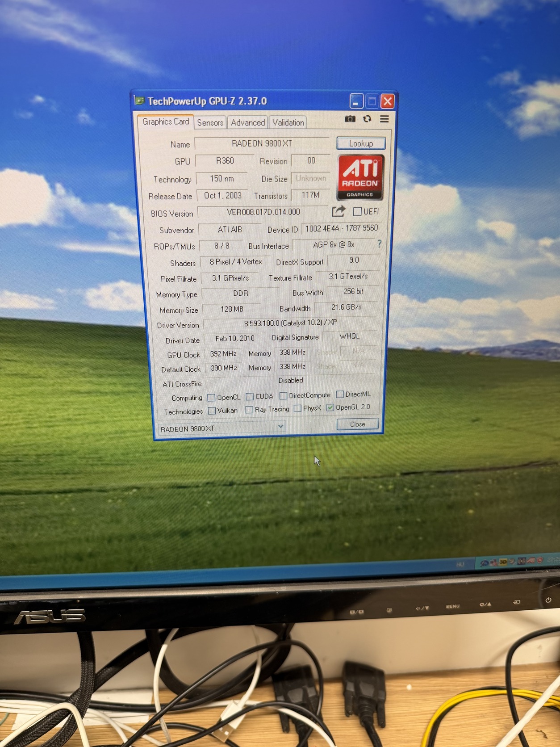Switch to the Sensors tab

click(210, 122)
